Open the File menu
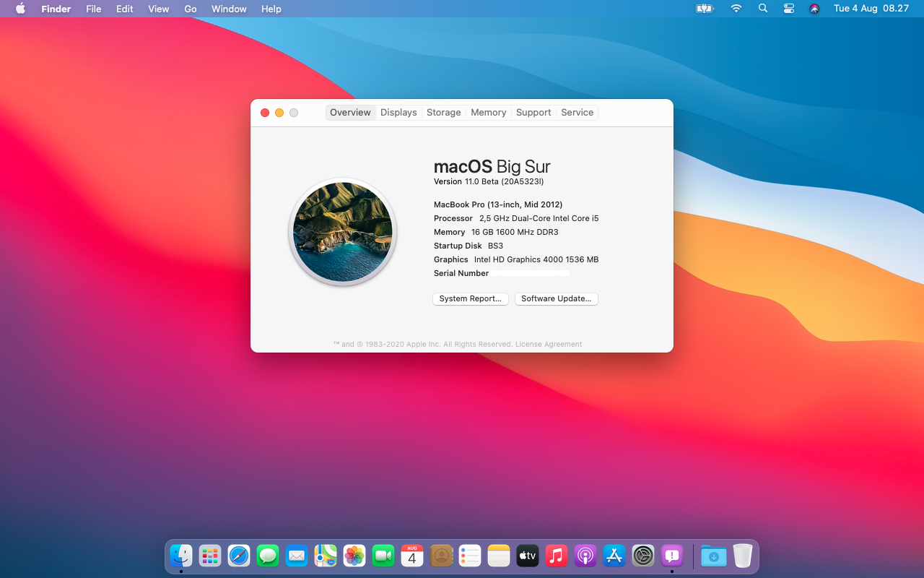This screenshot has width=924, height=578. click(94, 9)
